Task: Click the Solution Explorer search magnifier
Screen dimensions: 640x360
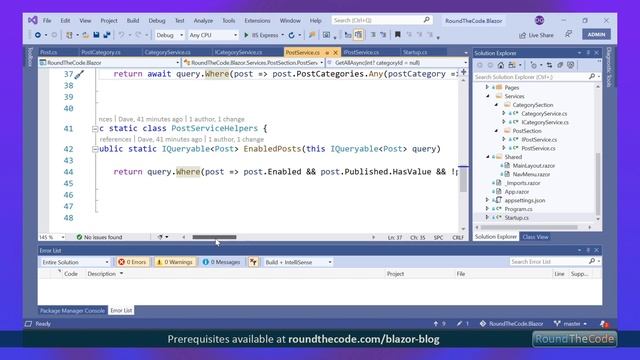Action: [592, 76]
